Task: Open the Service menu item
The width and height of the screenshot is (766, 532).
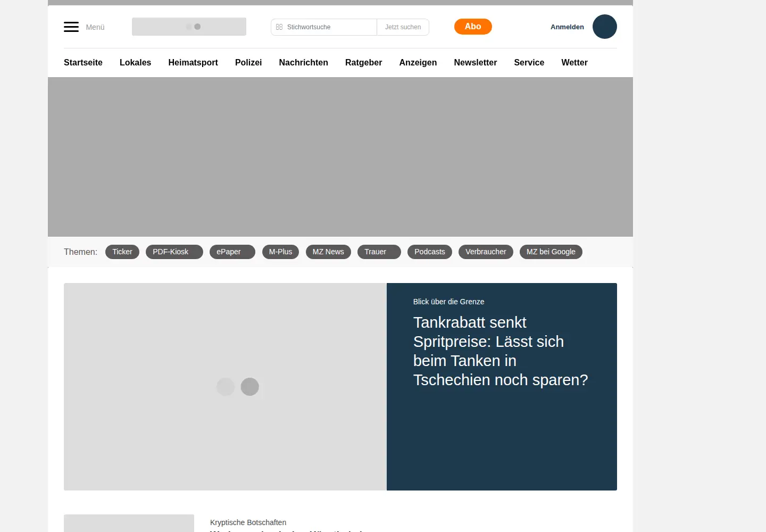Action: [x=529, y=62]
